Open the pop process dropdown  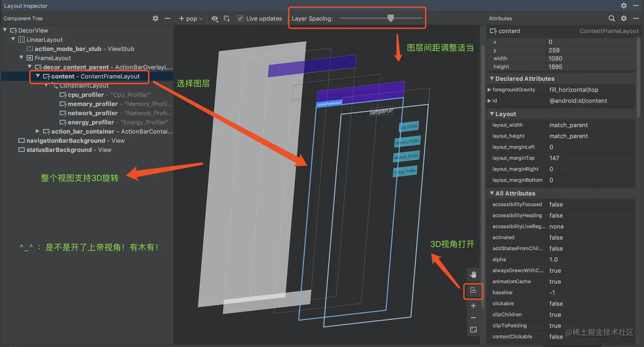[191, 18]
